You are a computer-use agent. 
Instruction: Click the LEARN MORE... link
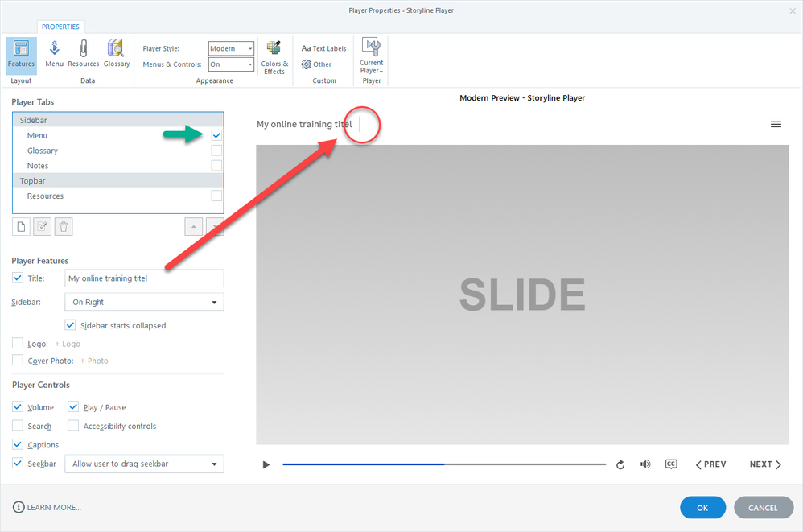[x=54, y=507]
